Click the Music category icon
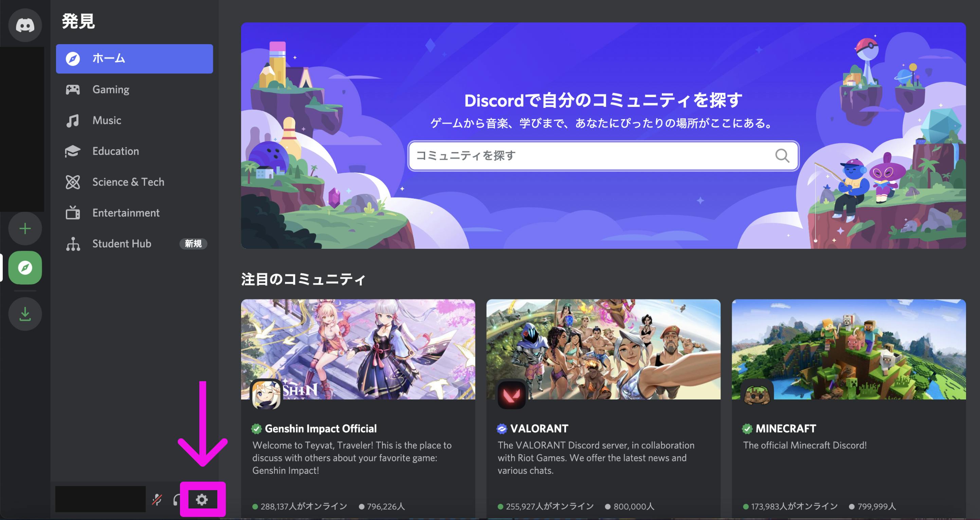The image size is (980, 520). (73, 120)
